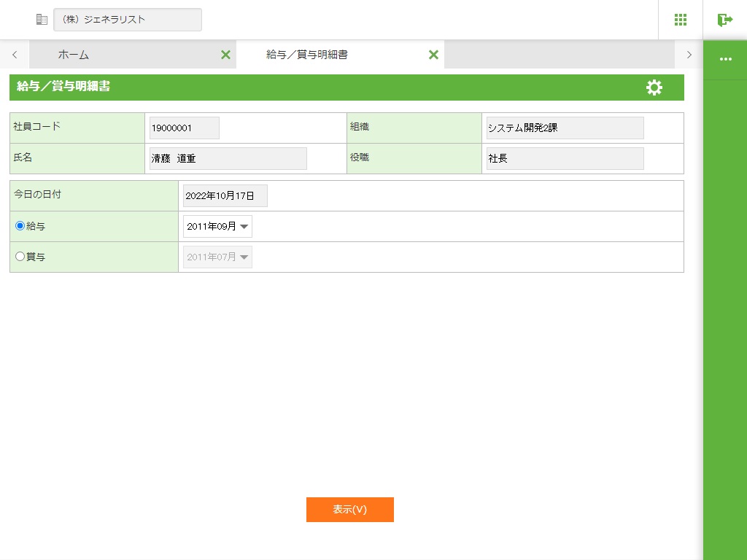Click the 社員コード field showing 19000001

(184, 128)
